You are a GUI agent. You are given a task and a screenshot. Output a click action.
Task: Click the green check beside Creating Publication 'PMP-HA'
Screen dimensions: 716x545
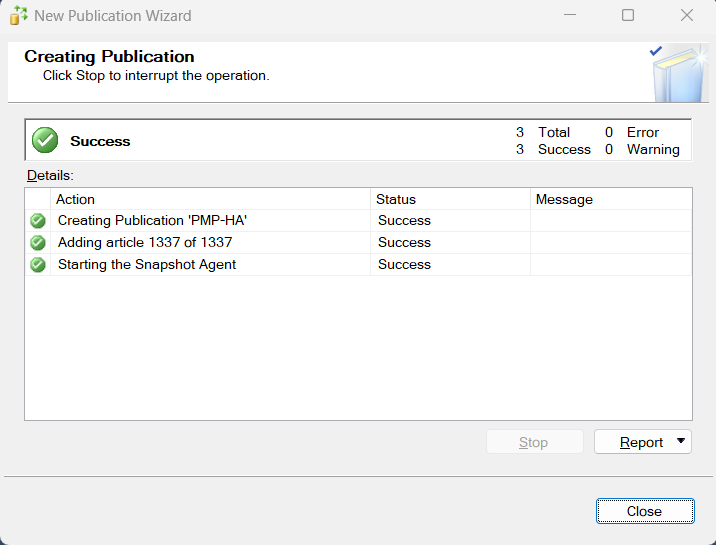pos(38,221)
